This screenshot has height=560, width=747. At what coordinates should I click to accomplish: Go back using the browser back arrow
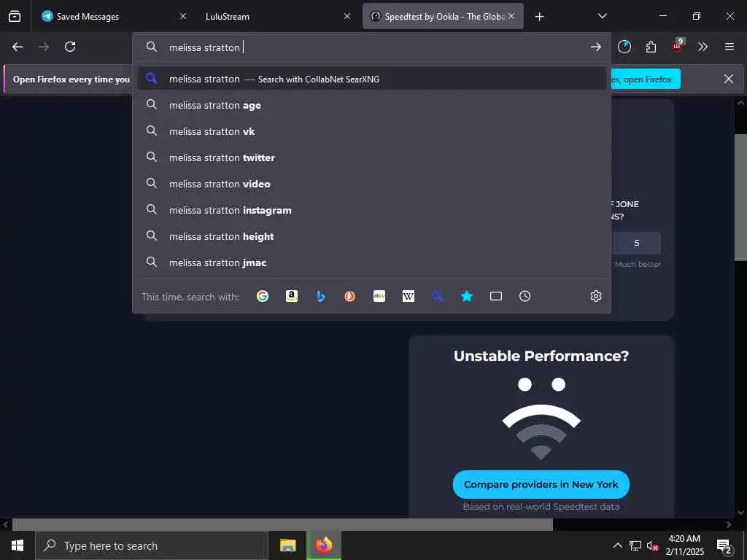[x=18, y=47]
